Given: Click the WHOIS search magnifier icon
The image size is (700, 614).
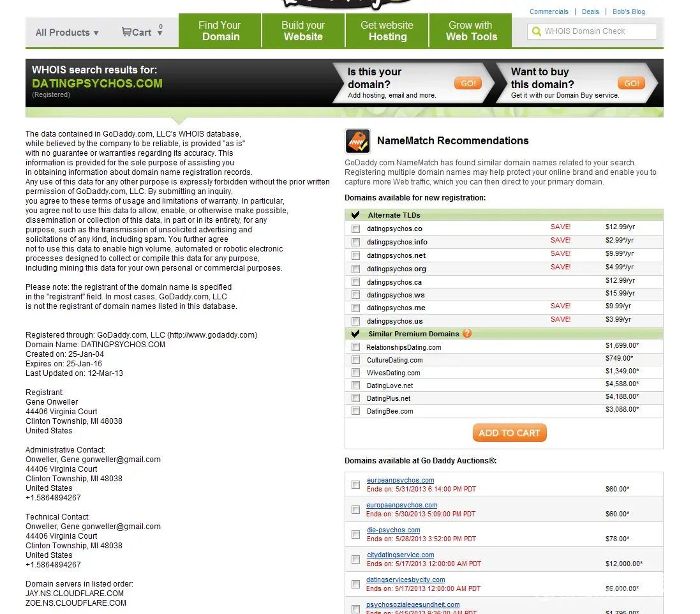Looking at the screenshot, I should (x=537, y=31).
